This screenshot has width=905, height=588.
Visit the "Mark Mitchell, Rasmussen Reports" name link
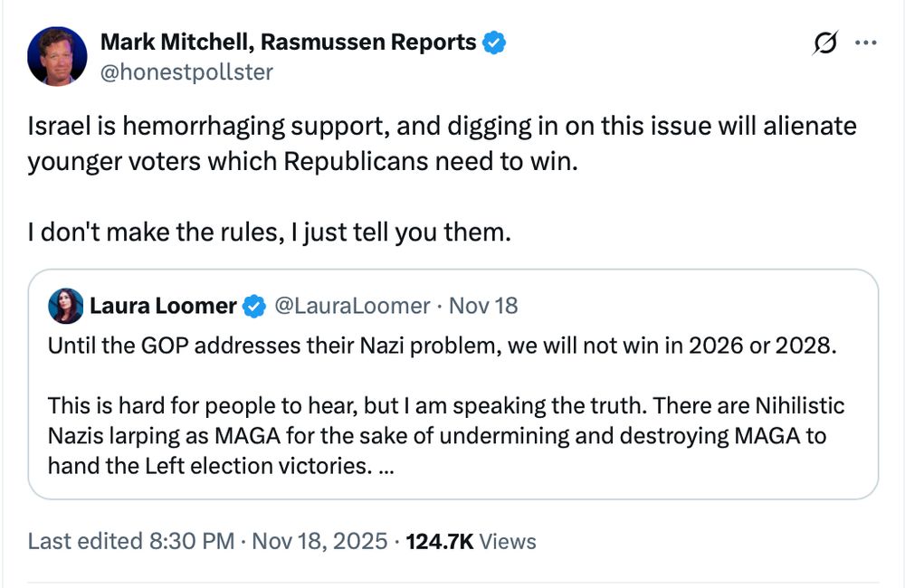coord(288,42)
